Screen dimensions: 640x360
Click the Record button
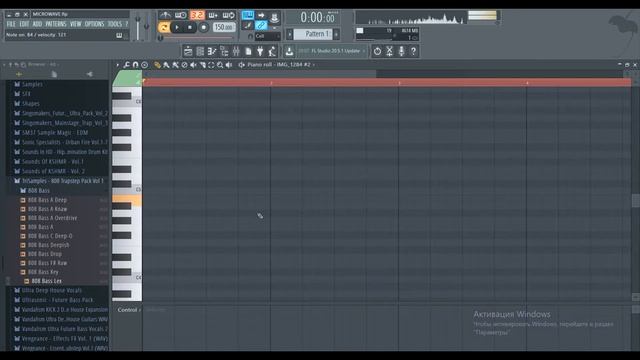[x=203, y=28]
